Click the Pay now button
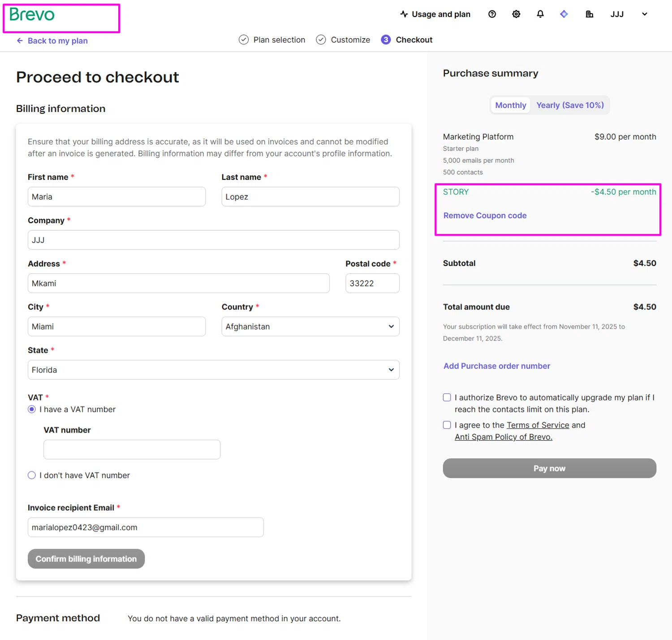 [x=549, y=468]
